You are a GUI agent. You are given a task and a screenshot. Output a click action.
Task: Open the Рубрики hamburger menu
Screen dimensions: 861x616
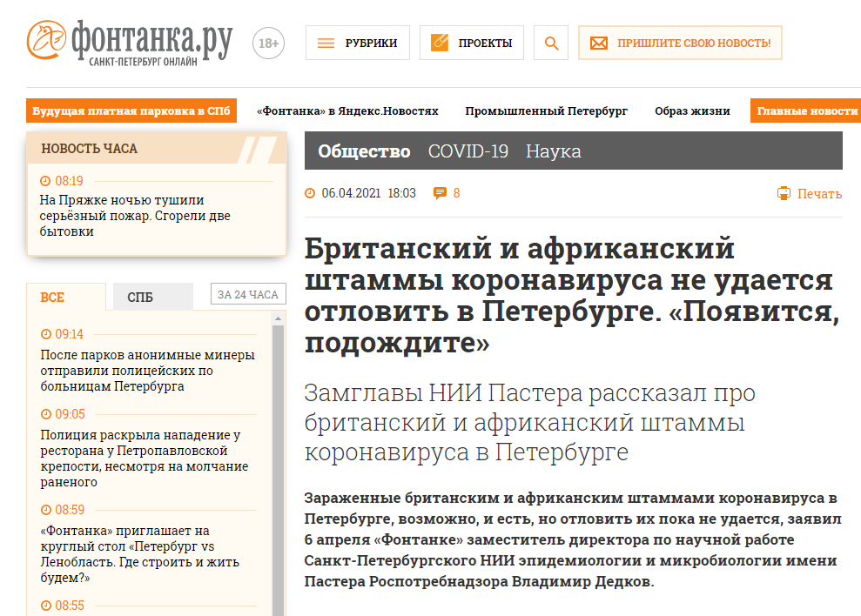pos(358,43)
